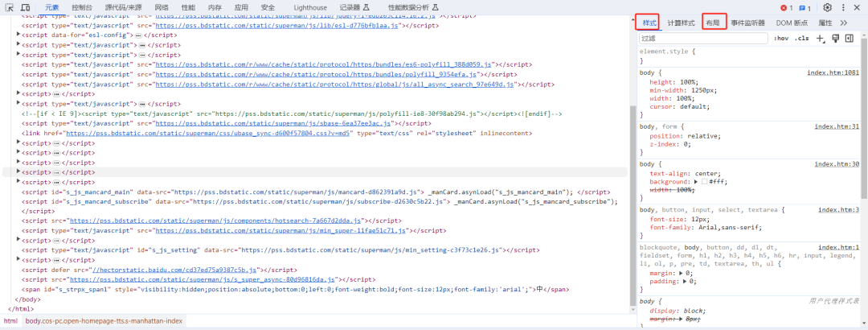Image resolution: width=868 pixels, height=330 pixels.
Task: Show more style panes with the >> chevron
Action: click(x=843, y=23)
